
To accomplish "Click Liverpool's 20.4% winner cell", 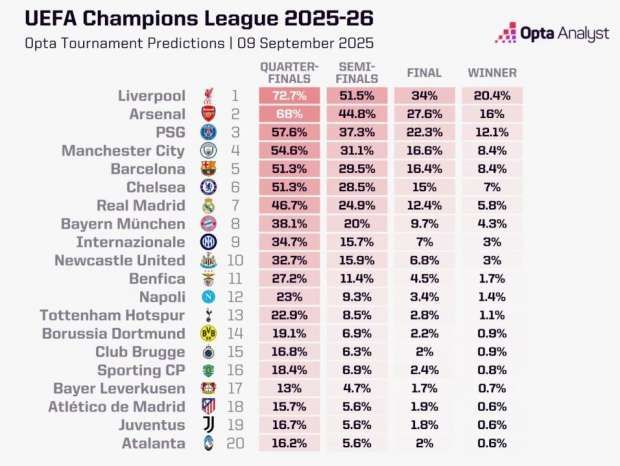I will pyautogui.click(x=492, y=96).
